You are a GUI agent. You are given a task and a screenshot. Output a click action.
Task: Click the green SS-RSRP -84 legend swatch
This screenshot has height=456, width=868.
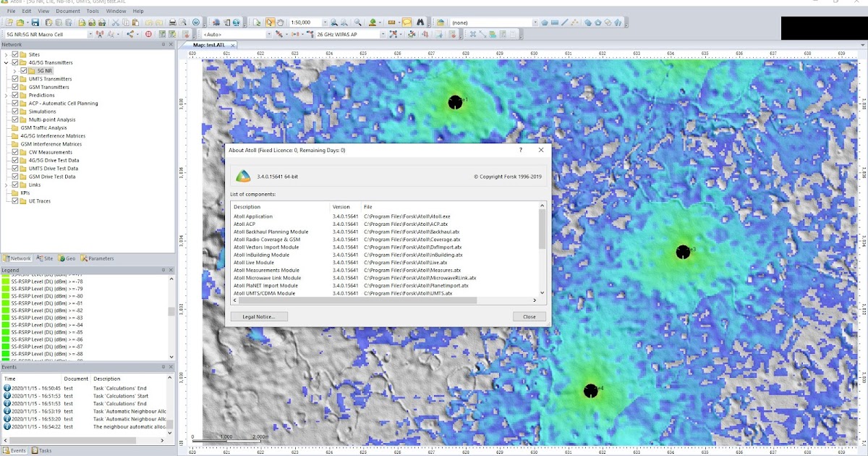coord(5,325)
